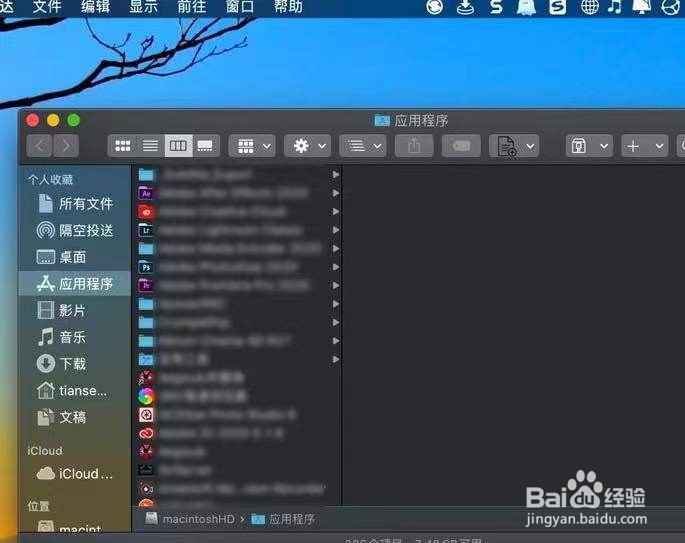Image resolution: width=685 pixels, height=543 pixels.
Task: Open 隔空投送 AirDrop in the sidebar
Action: 75,230
